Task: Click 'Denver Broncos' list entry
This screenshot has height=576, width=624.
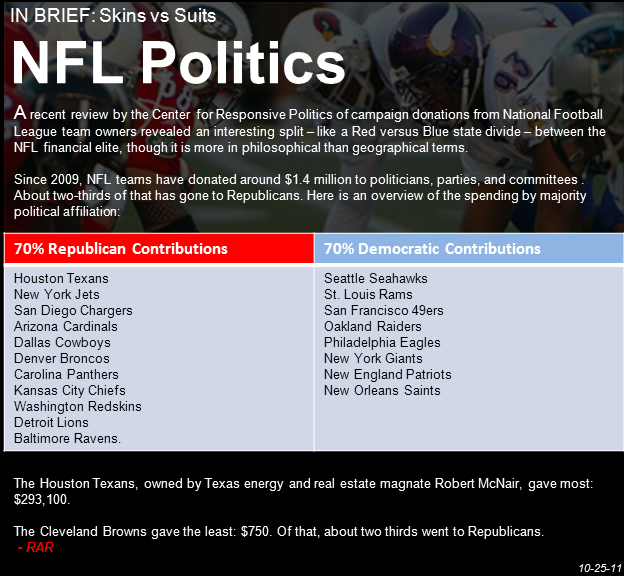Action: click(x=62, y=358)
